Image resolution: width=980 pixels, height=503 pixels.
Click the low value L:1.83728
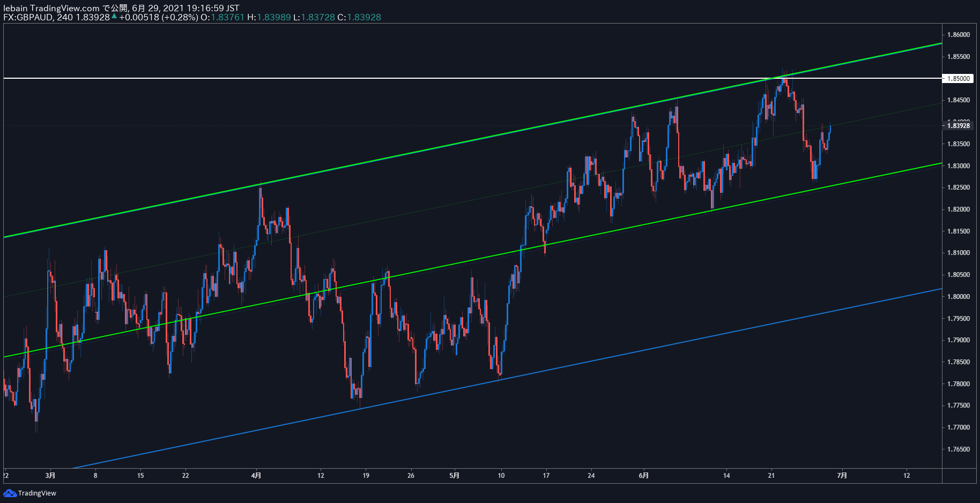point(314,17)
